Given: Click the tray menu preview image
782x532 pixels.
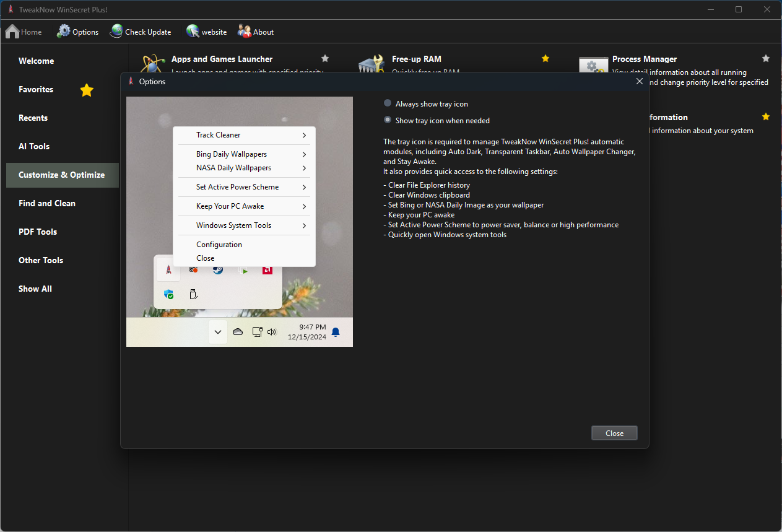Looking at the screenshot, I should [240, 221].
